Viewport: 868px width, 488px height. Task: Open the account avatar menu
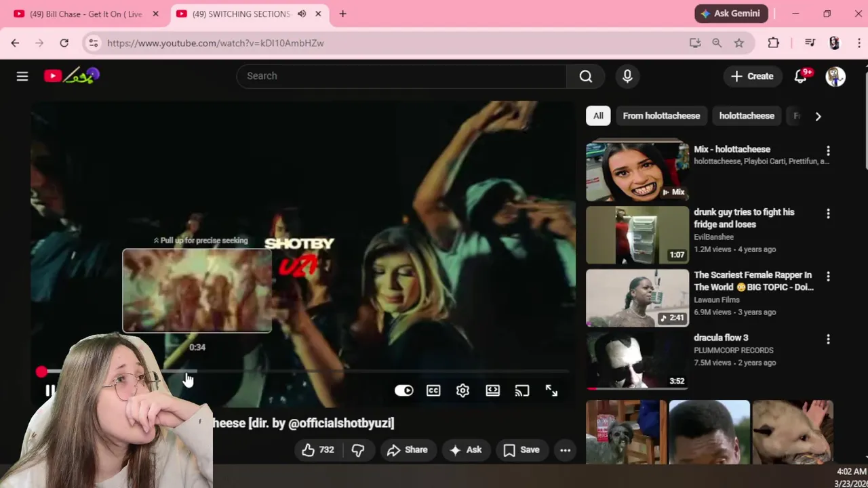pyautogui.click(x=835, y=76)
